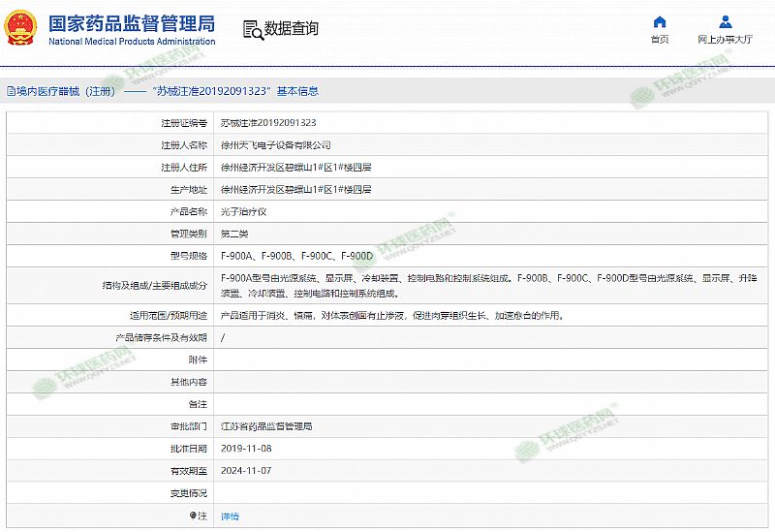
Task: Click product name value 光子治疗仪
Action: coord(242,211)
